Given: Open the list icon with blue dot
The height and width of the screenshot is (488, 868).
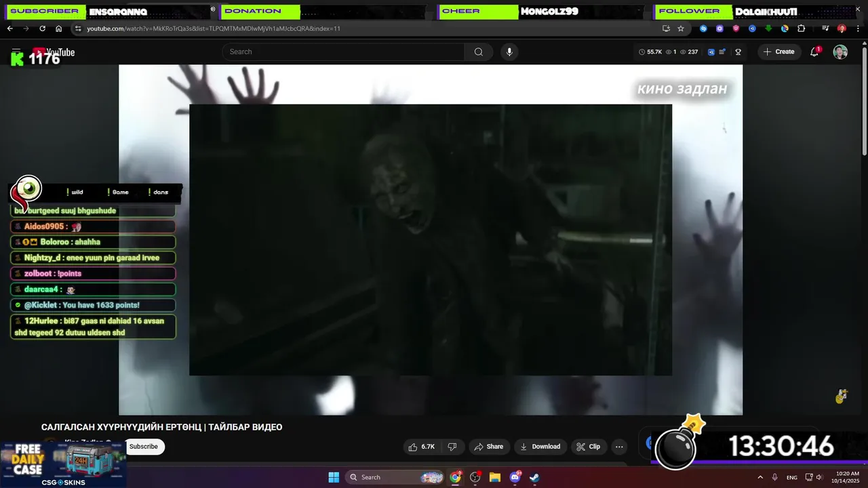Looking at the screenshot, I should pos(722,52).
